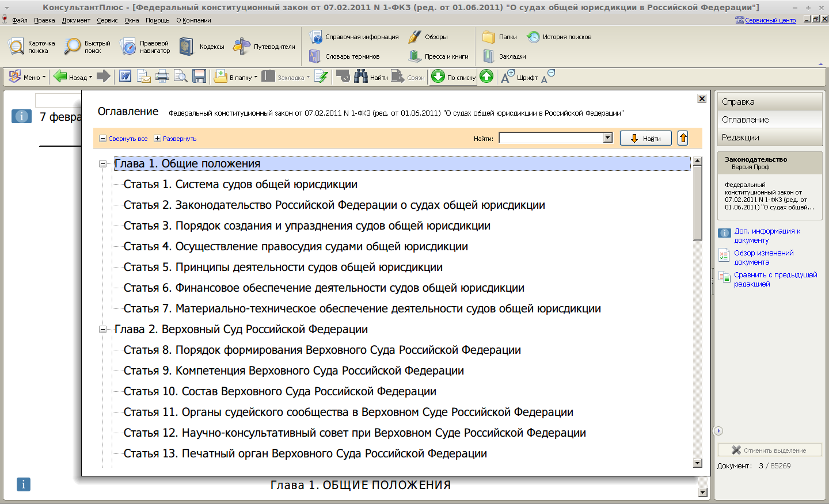This screenshot has width=829, height=504.
Task: Select Статья 5 Принципы деятельности судов
Action: tap(283, 268)
